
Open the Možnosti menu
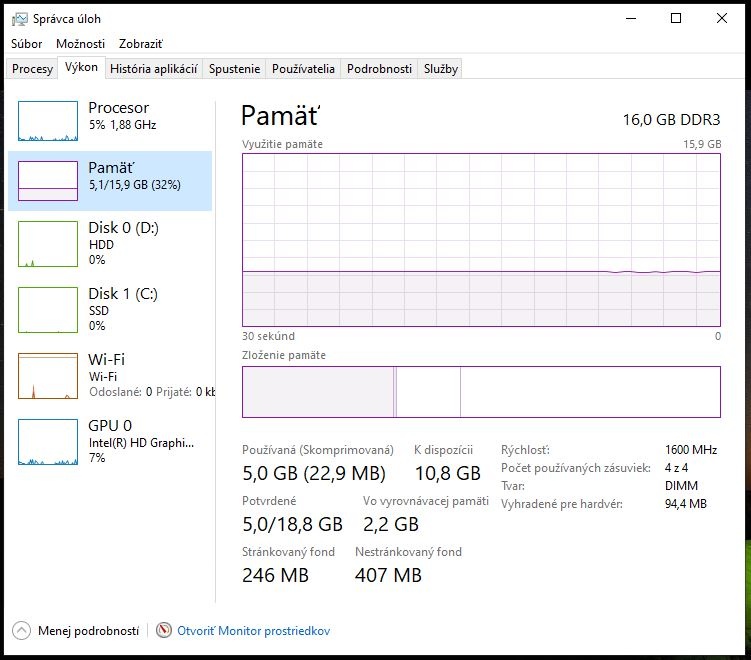click(x=80, y=44)
